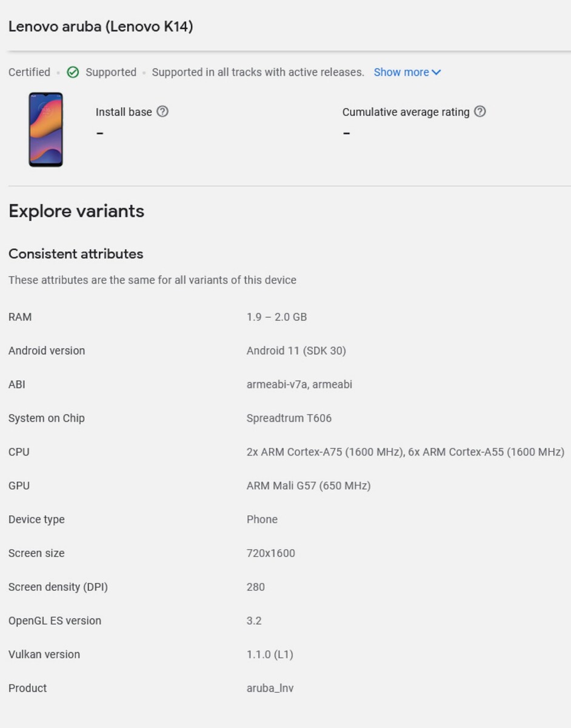Image resolution: width=571 pixels, height=728 pixels.
Task: Click the Show more link
Action: (401, 72)
